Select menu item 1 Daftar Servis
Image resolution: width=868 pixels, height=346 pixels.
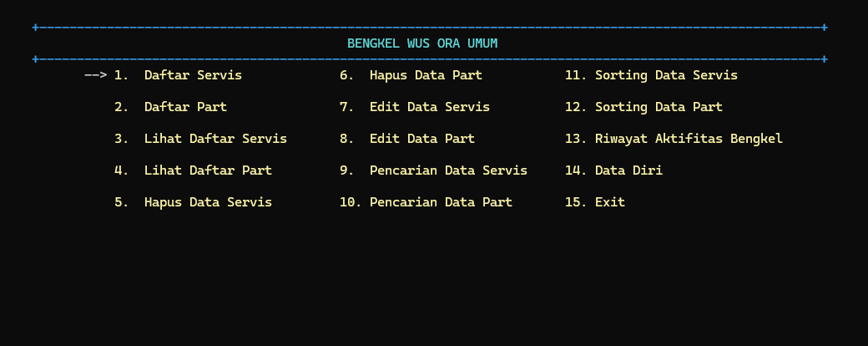click(193, 75)
